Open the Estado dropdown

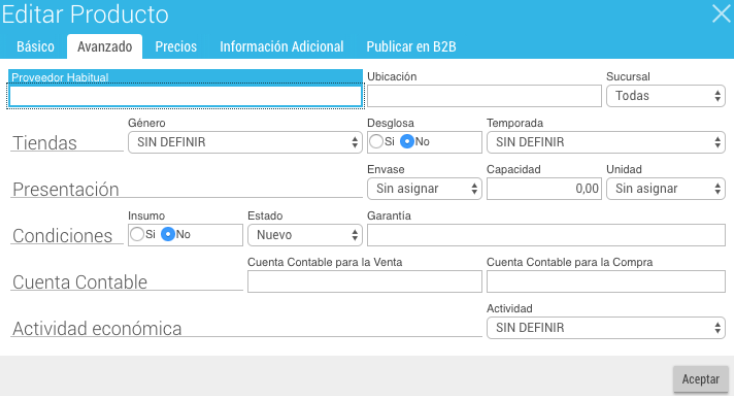[305, 235]
